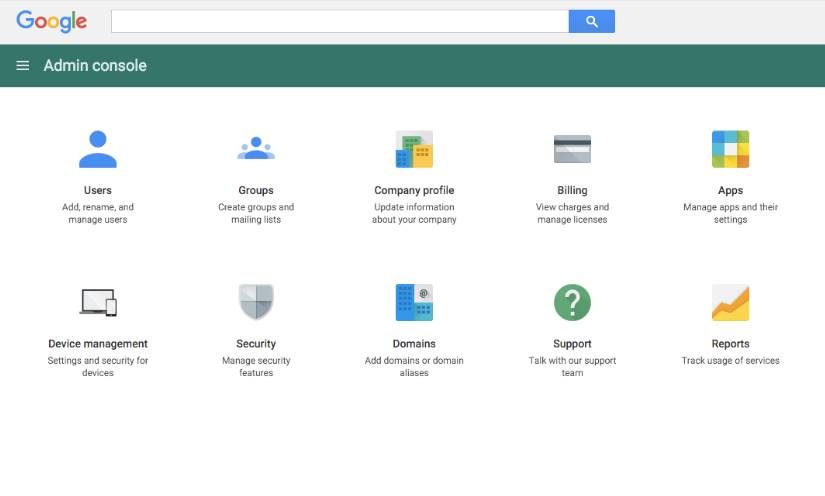Click 'Track usage of services' text

(x=730, y=361)
